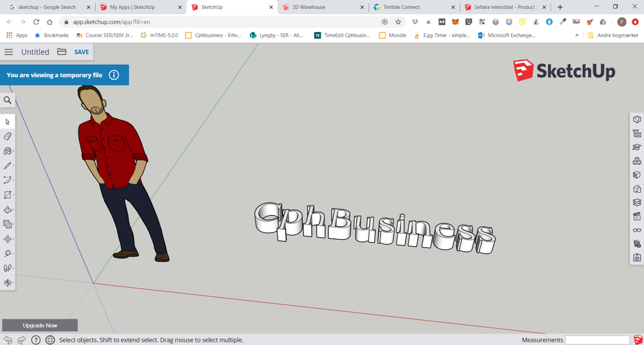Click the Measurements input field

pos(596,340)
